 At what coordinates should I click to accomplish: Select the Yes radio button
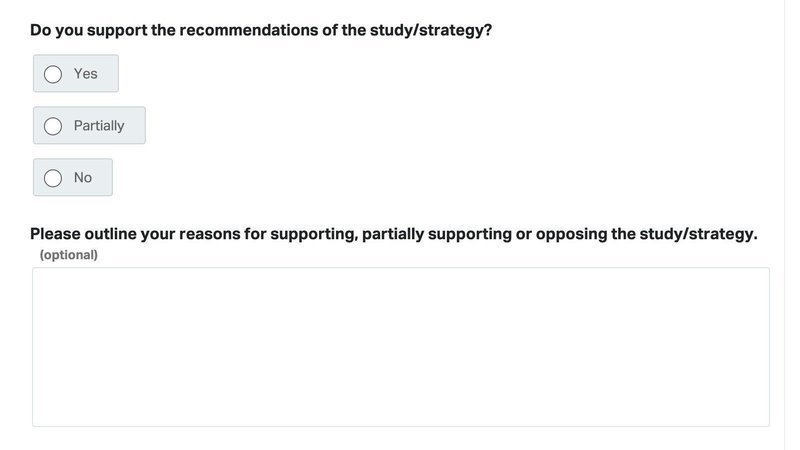pos(53,74)
